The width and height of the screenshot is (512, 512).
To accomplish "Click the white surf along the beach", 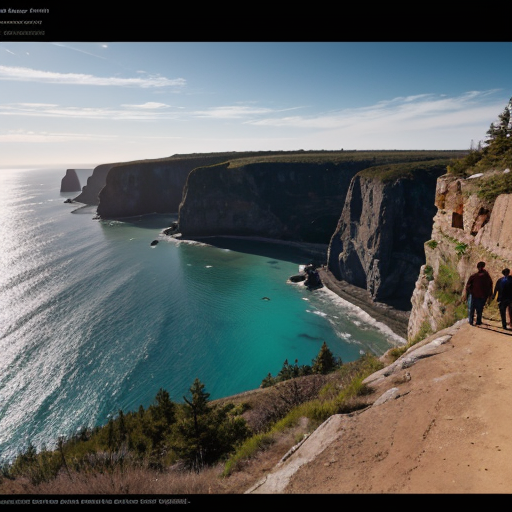I will click(x=357, y=315).
